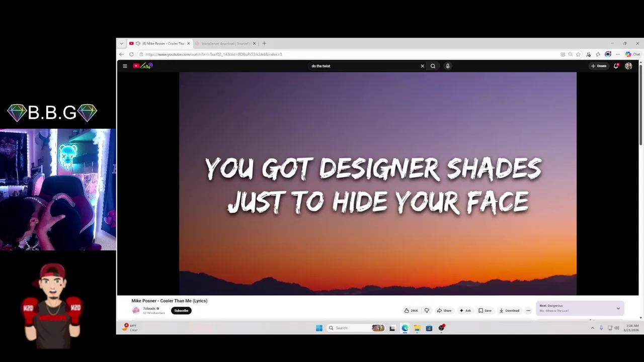Close the MonaServer download tab

click(x=254, y=43)
